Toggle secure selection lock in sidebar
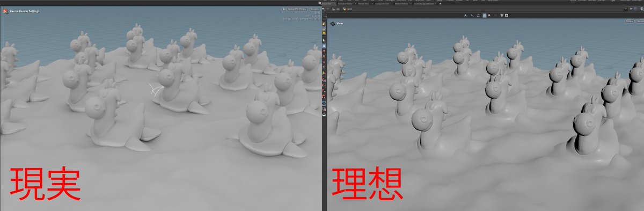Viewport: 644px width, 211px height. 324,46
